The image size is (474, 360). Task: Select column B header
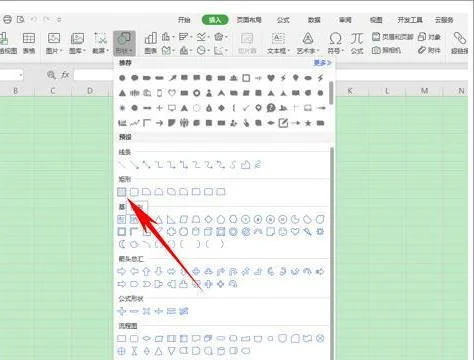click(15, 91)
